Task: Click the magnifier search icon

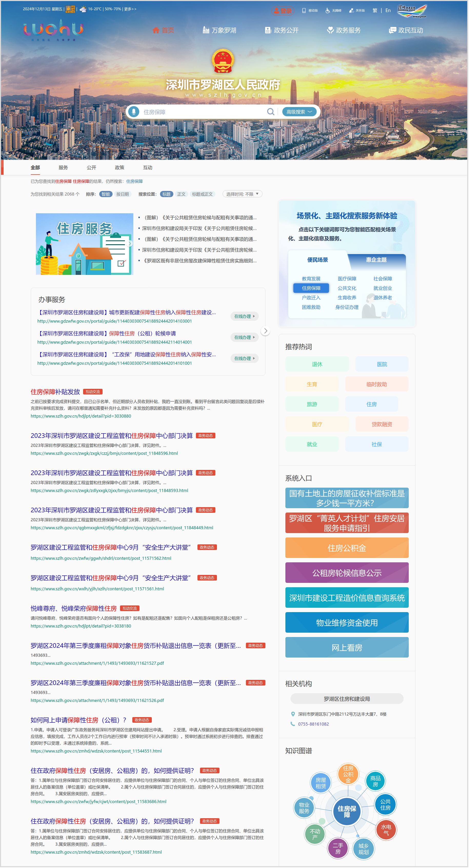Action: (270, 112)
